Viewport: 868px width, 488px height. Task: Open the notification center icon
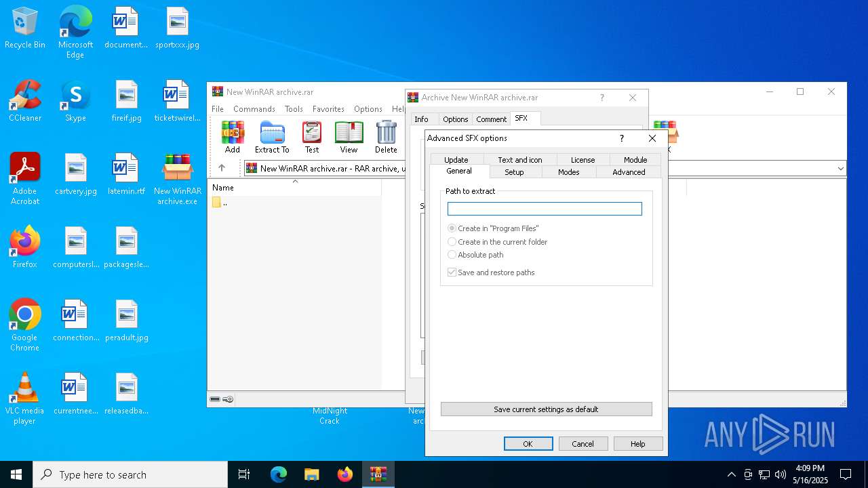(x=846, y=474)
